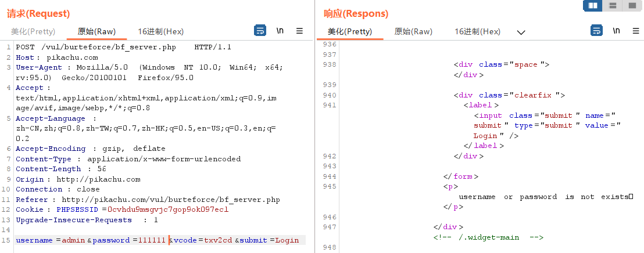Open the Response panel hamburger menu

[x=636, y=31]
